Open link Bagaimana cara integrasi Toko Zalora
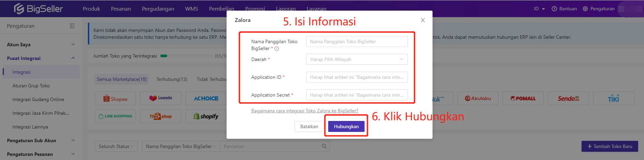The height and width of the screenshot is (160, 644). (304, 111)
